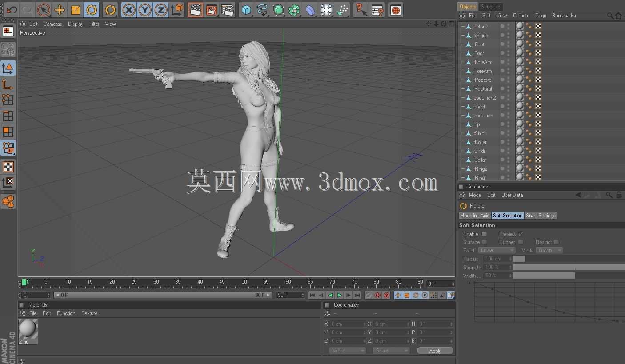Click lock icon in Attributes panel
625x364 pixels.
pyautogui.click(x=619, y=195)
